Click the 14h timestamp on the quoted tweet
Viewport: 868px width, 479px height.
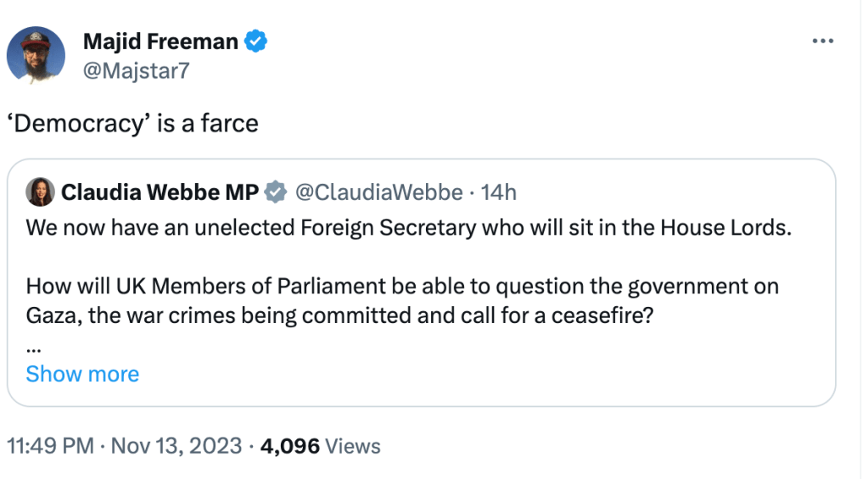point(498,193)
